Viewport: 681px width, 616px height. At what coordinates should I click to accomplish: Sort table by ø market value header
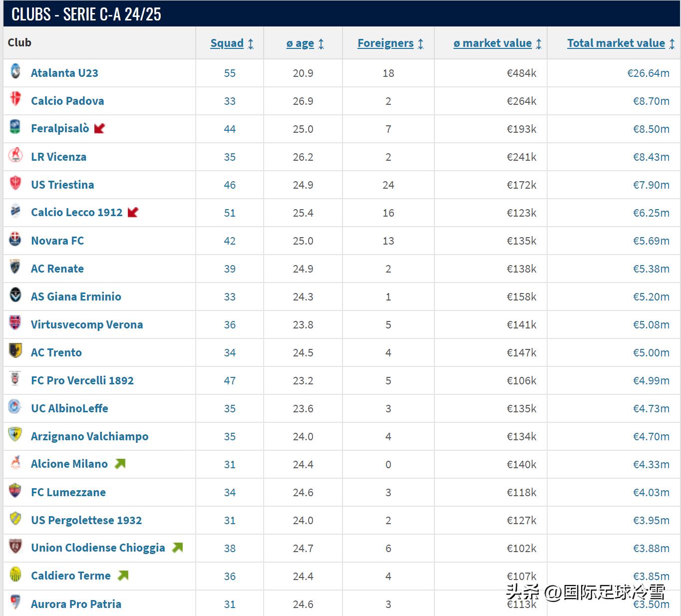[492, 43]
